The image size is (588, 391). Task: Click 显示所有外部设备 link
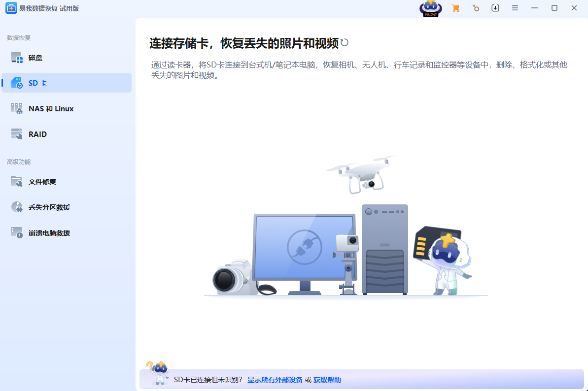(x=275, y=380)
